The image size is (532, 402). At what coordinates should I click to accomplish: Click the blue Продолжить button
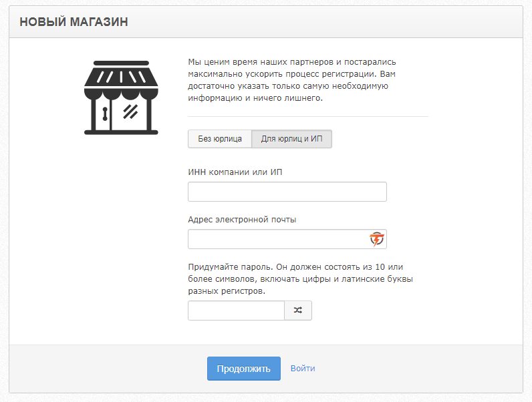pos(244,369)
